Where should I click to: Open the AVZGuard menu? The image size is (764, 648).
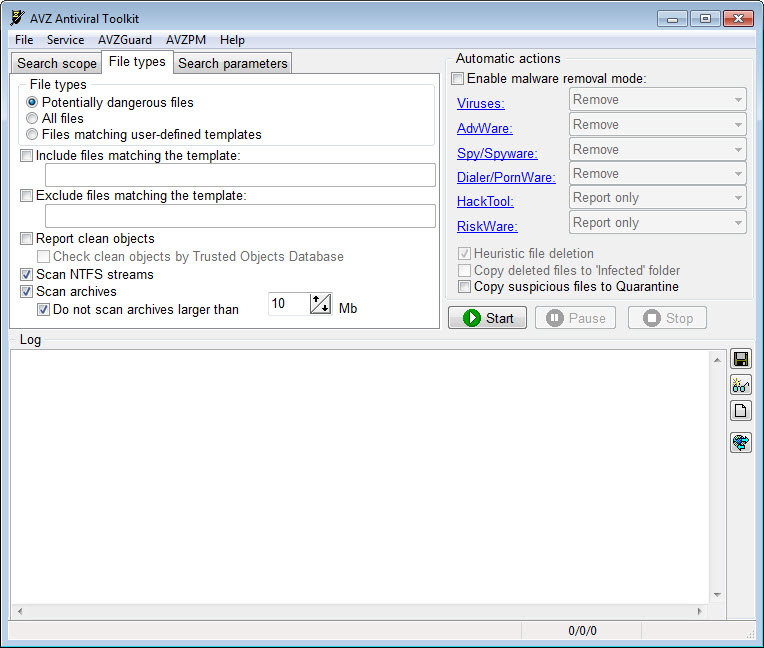(125, 40)
